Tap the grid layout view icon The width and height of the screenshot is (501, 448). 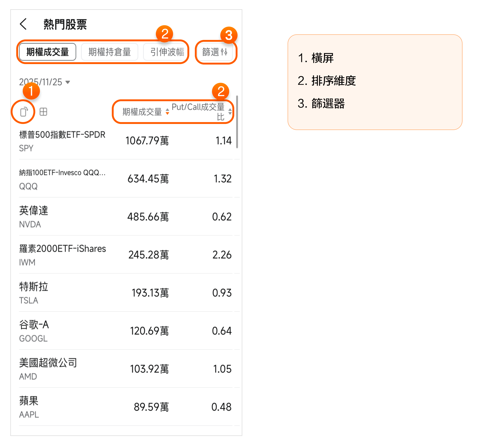coord(43,112)
